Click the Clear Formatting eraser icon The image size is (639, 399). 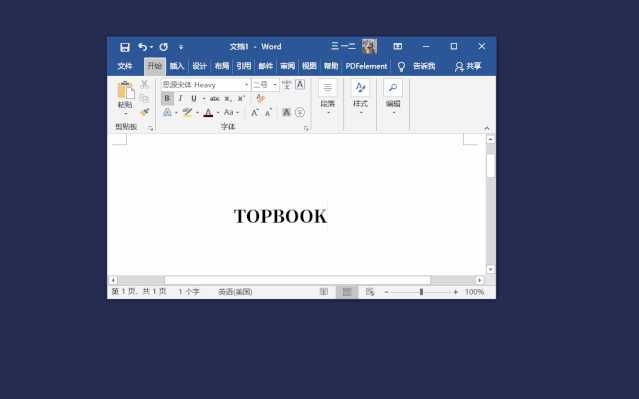click(x=260, y=98)
